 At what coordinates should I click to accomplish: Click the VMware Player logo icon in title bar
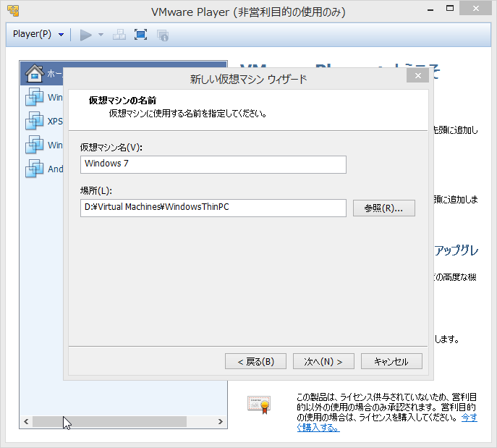13,10
